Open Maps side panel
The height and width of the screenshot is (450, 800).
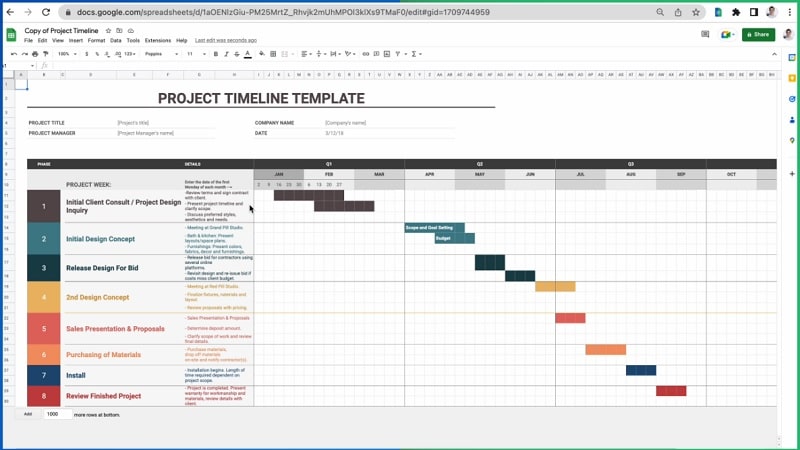tap(792, 140)
